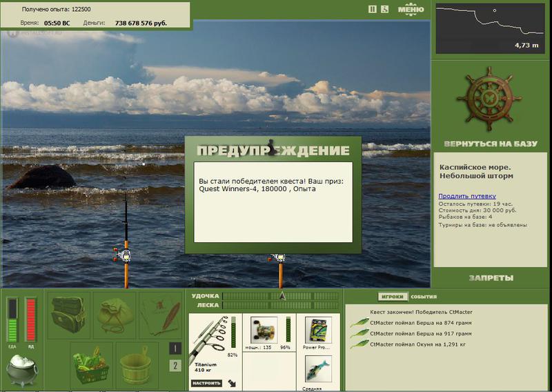Pause the game with the pause icon
Screen dimensions: 552x392
click(x=372, y=10)
